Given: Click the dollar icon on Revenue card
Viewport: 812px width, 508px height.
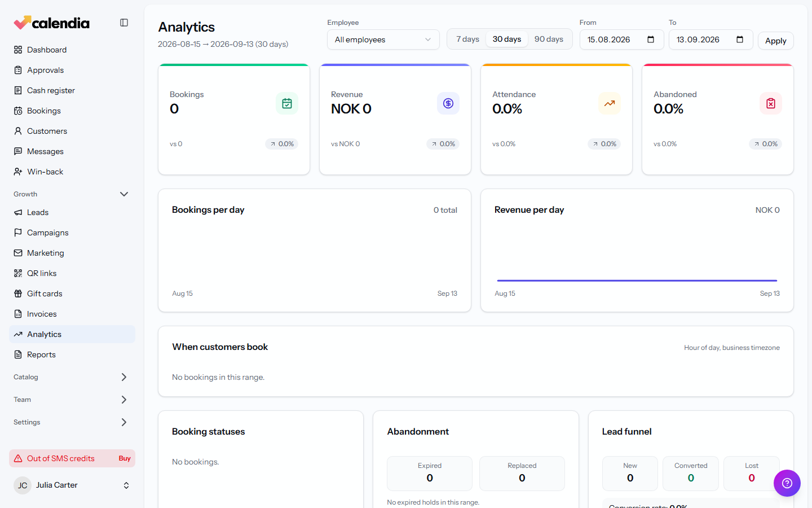Looking at the screenshot, I should click(448, 103).
